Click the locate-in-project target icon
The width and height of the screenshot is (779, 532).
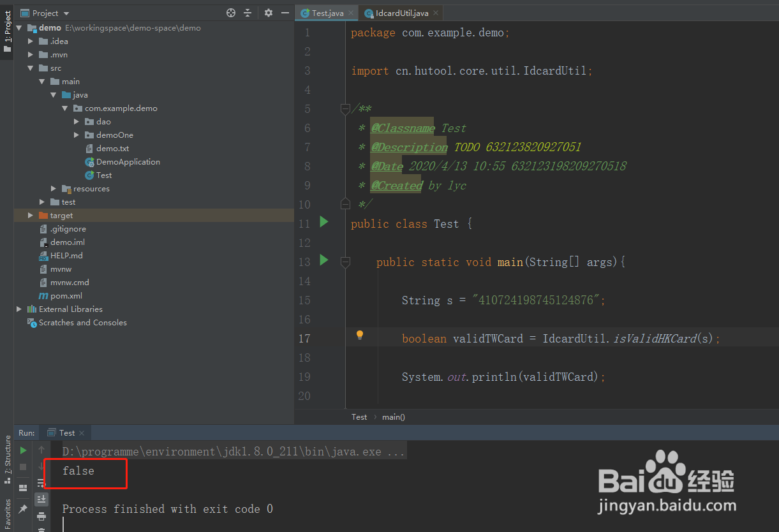pos(231,13)
